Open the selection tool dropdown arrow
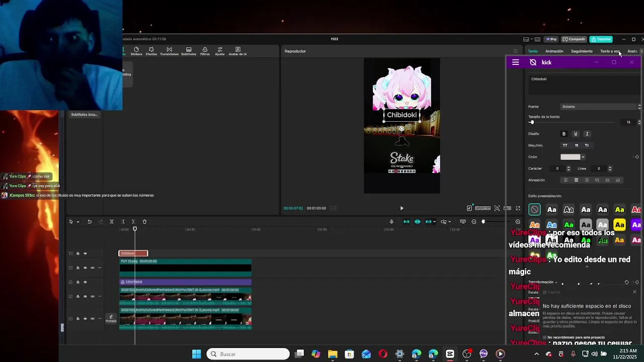 coord(78,222)
